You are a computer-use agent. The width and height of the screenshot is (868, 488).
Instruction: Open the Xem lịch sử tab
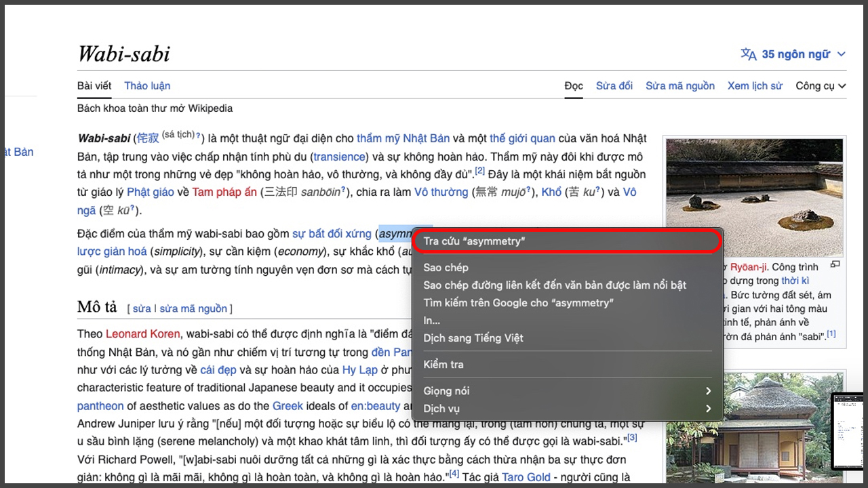coord(755,86)
